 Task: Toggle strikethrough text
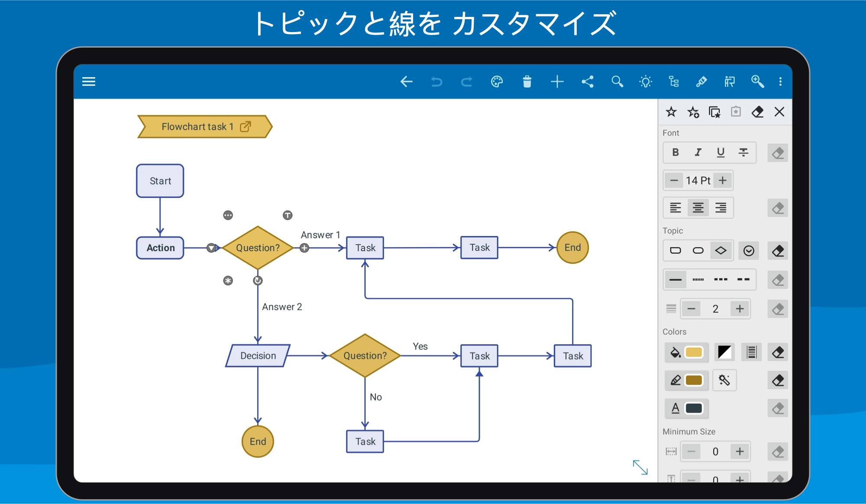[743, 152]
